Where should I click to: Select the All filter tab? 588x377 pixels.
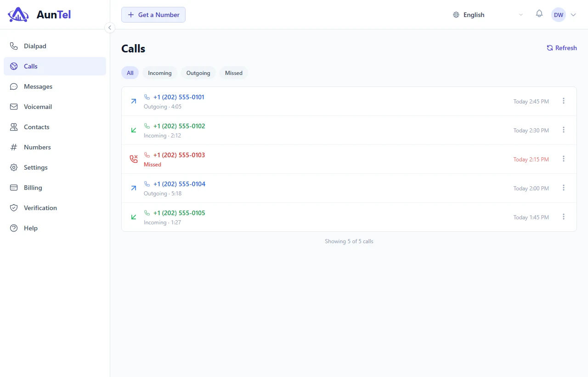click(x=130, y=73)
